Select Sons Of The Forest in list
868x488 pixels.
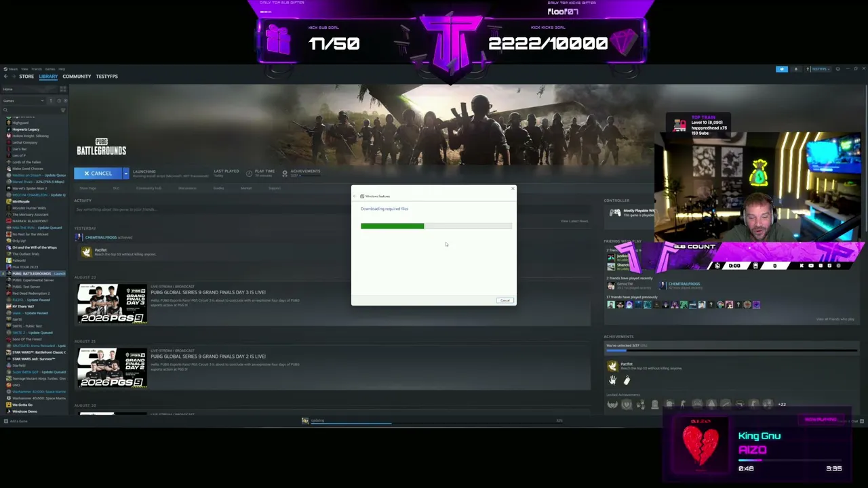pyautogui.click(x=27, y=339)
